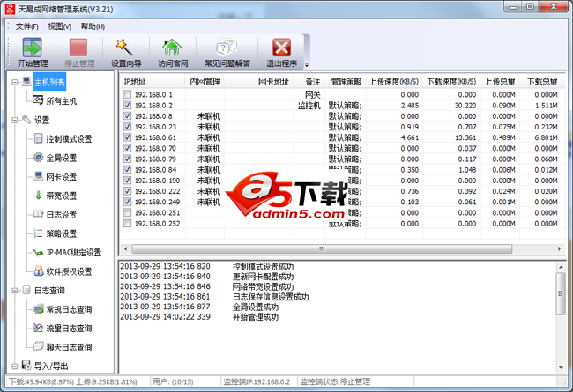This screenshot has width=573, height=392.
Task: Click the log panel scroll up arrow
Action: pyautogui.click(x=561, y=267)
